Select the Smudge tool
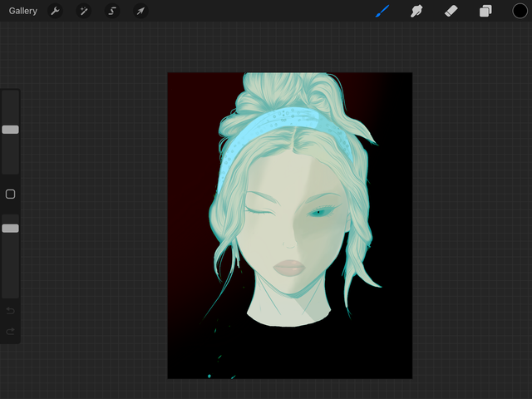The image size is (532, 399). tap(417, 11)
